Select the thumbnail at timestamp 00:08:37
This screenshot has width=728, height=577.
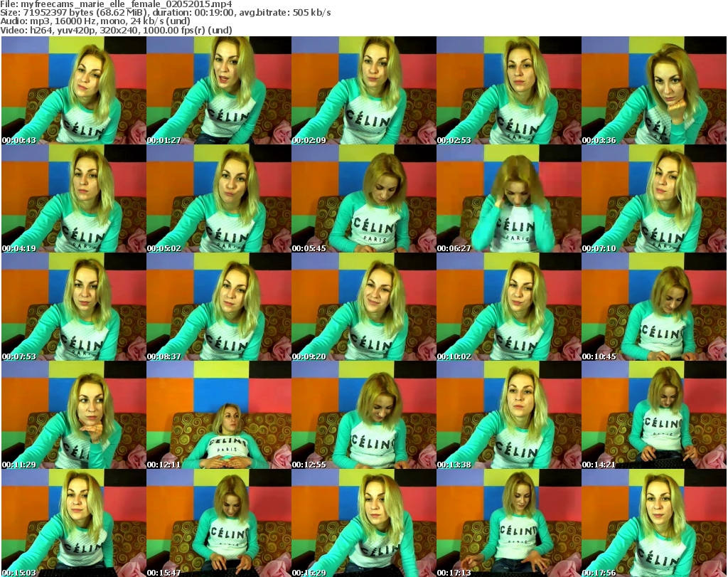(219, 307)
